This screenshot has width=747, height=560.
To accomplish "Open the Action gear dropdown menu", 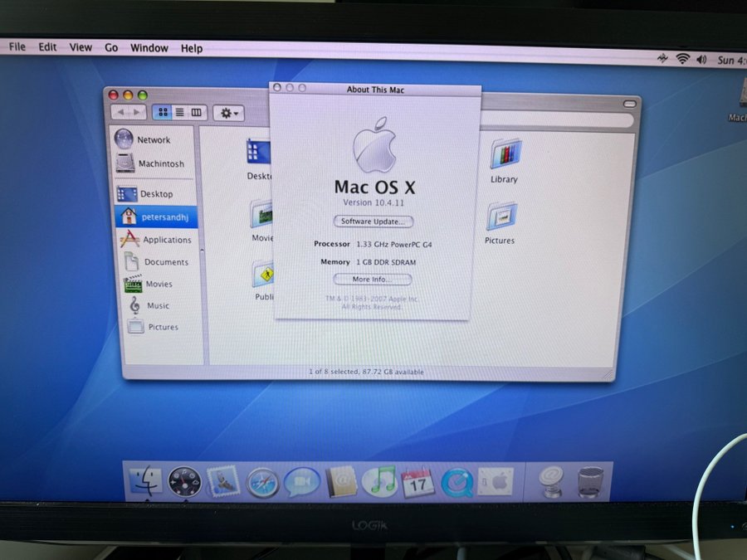I will (x=229, y=114).
